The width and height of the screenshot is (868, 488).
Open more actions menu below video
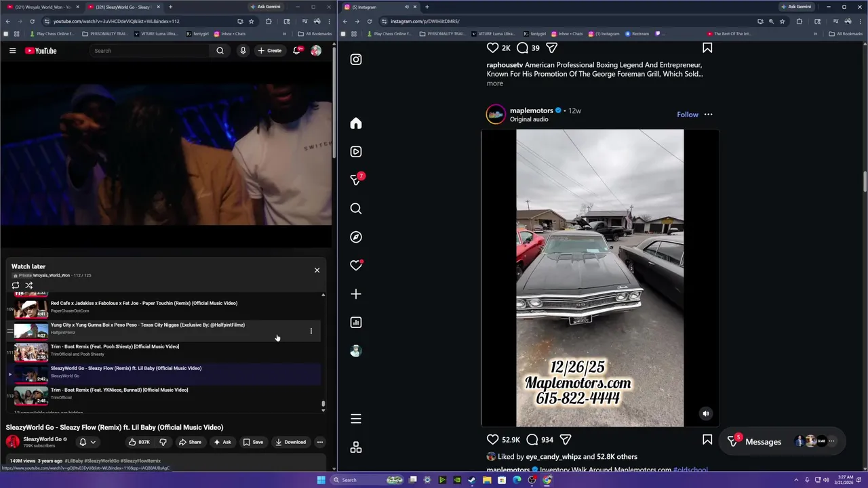(320, 442)
